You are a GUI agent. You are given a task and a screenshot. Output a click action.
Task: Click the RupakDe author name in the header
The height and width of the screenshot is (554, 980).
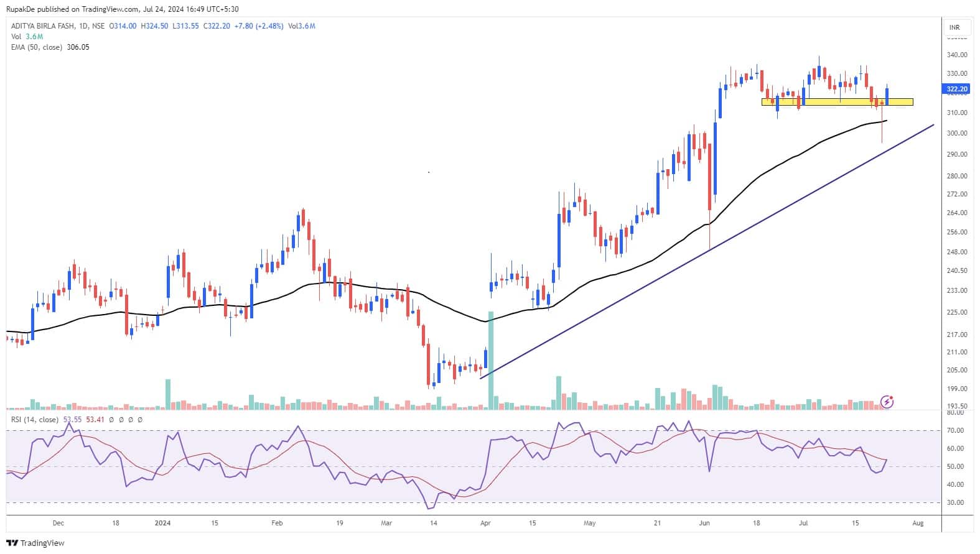[21, 9]
